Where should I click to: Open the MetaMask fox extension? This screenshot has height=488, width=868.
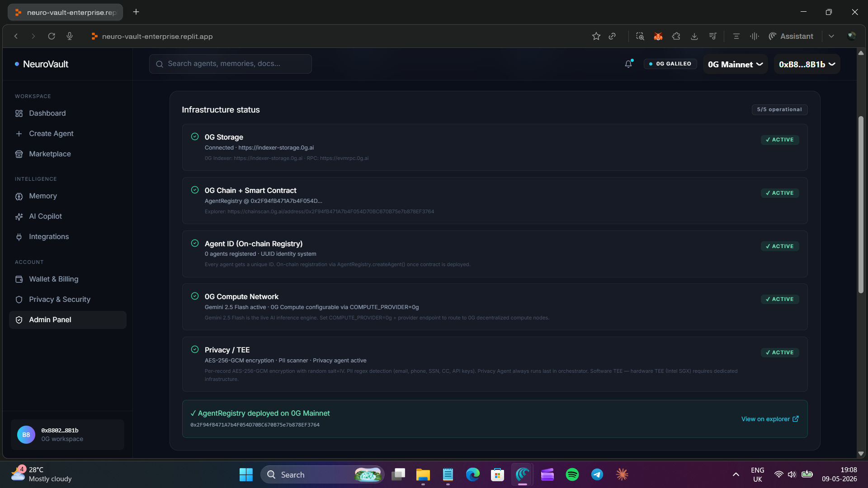click(x=658, y=36)
